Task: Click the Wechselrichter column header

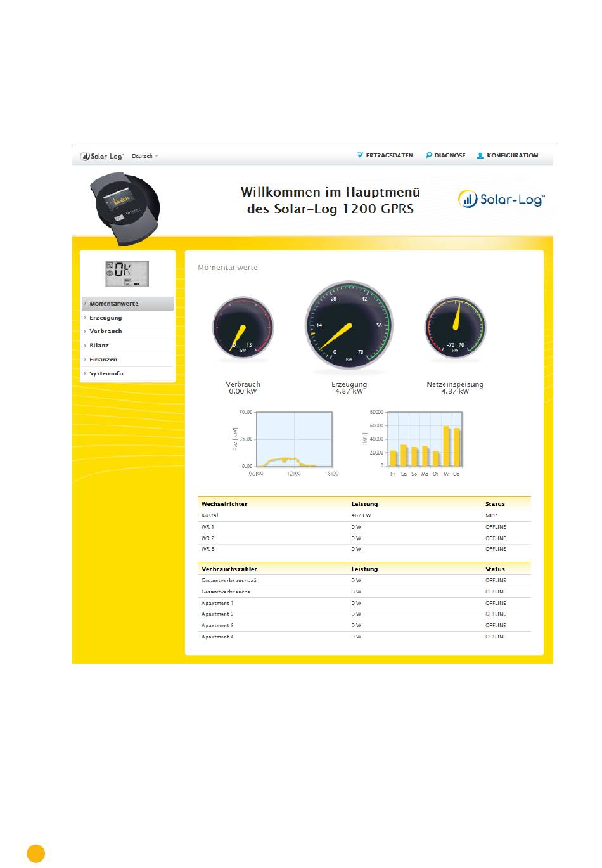Action: pyautogui.click(x=224, y=504)
